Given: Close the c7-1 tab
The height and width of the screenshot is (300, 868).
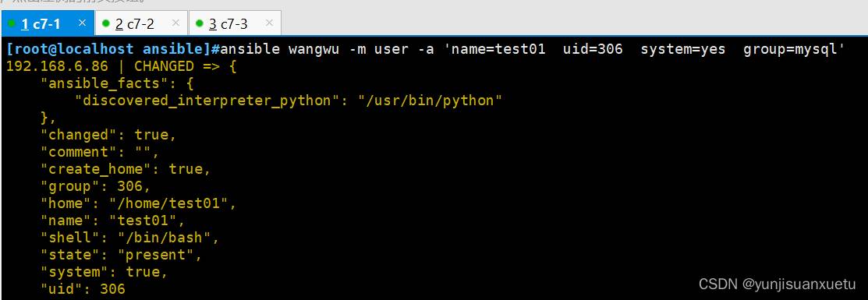Looking at the screenshot, I should click(82, 23).
